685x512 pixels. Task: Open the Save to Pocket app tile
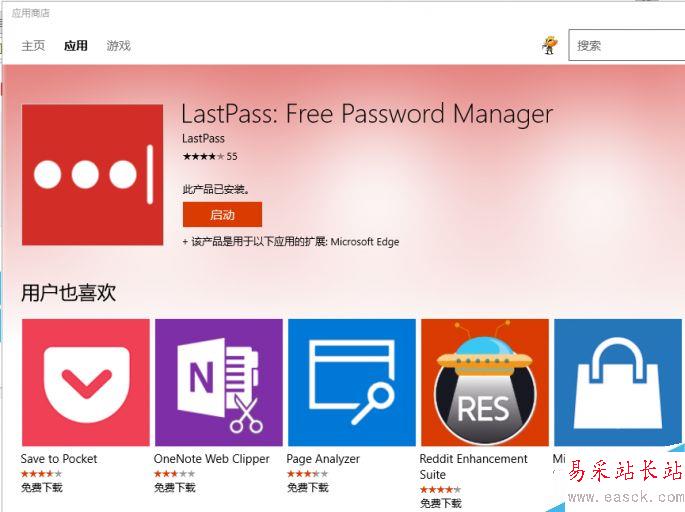(85, 383)
